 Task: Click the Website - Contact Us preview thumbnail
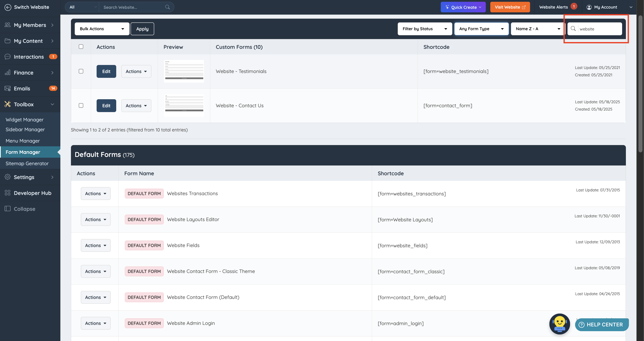(x=184, y=106)
